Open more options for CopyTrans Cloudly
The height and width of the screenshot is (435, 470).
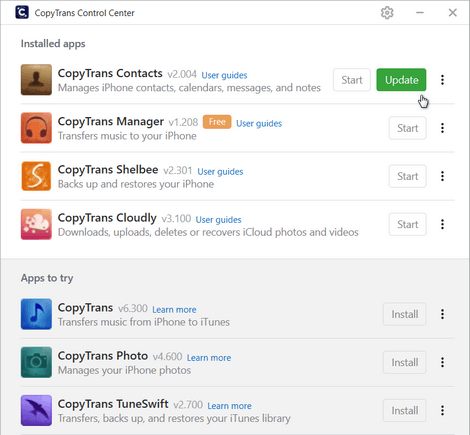pyautogui.click(x=442, y=224)
